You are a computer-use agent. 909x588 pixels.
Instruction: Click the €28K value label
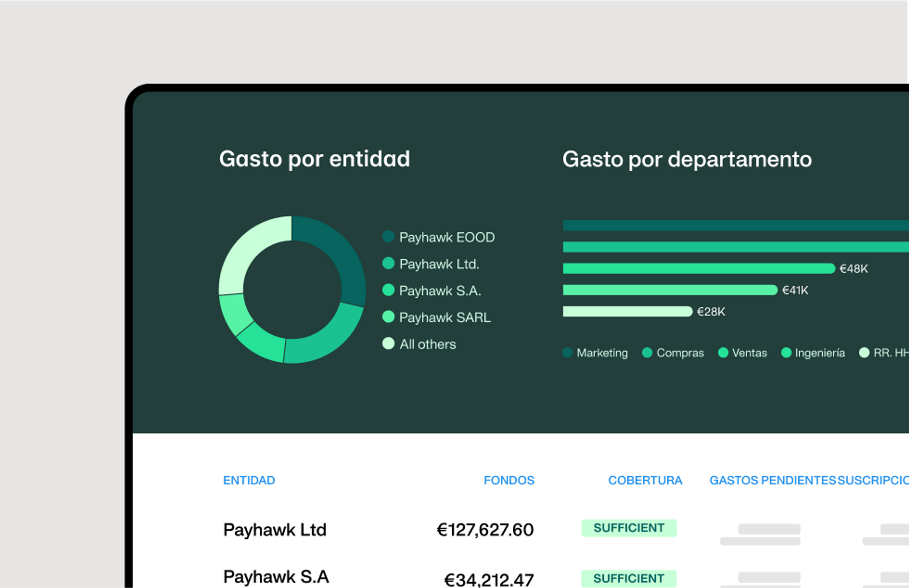[x=711, y=312]
